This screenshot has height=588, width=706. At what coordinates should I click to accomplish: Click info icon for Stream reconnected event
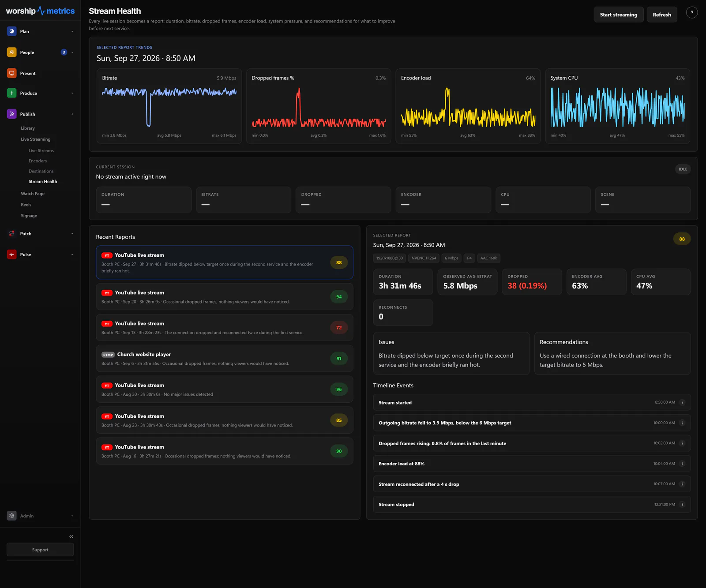pyautogui.click(x=682, y=484)
